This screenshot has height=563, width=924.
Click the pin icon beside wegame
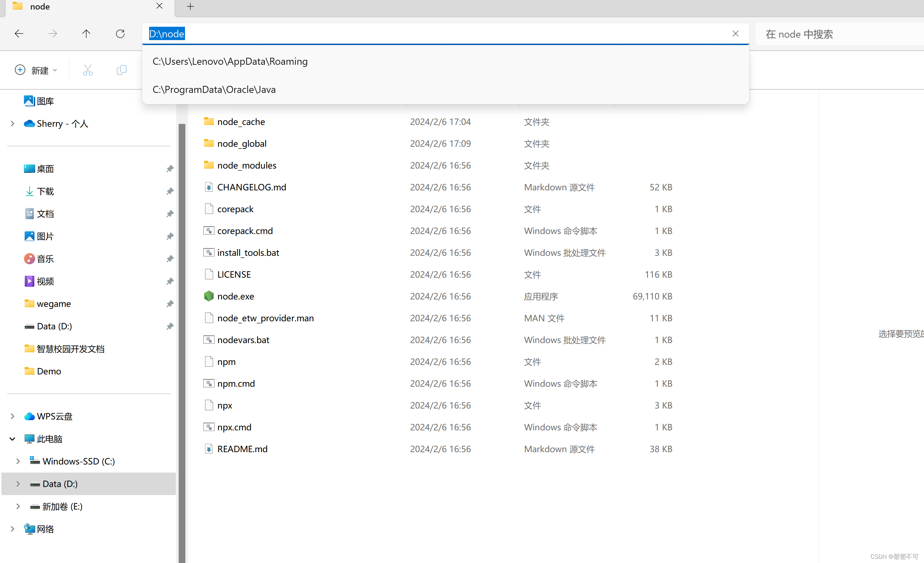[x=170, y=304]
